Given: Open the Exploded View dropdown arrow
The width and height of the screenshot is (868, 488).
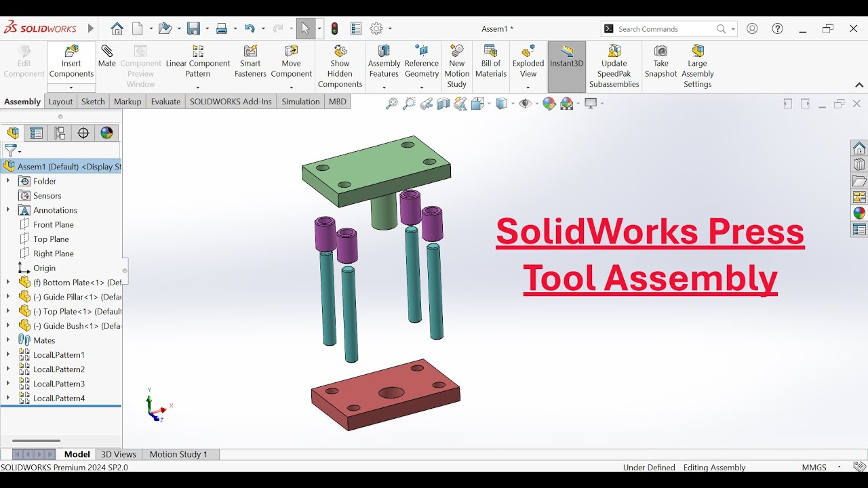Looking at the screenshot, I should (528, 87).
